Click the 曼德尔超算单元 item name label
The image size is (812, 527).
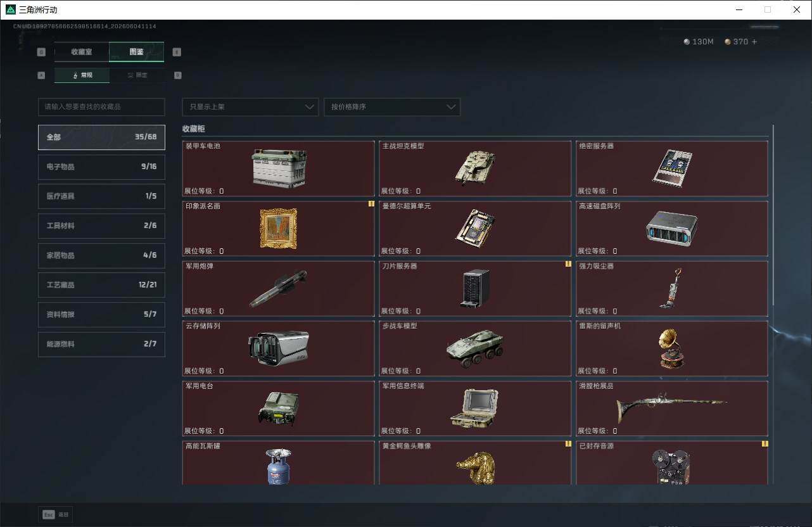click(x=407, y=206)
